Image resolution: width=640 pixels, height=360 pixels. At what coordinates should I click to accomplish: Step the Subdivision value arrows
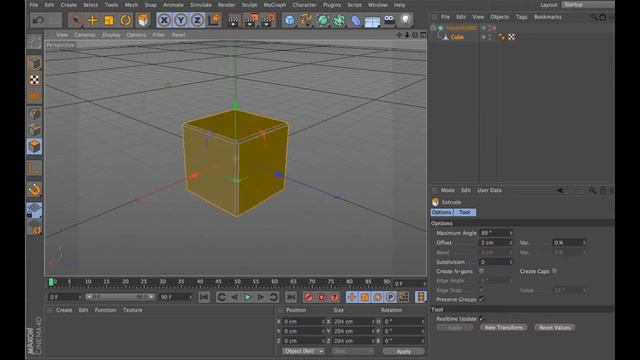click(x=510, y=262)
